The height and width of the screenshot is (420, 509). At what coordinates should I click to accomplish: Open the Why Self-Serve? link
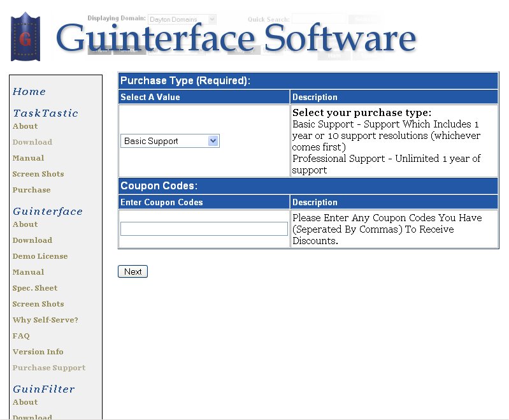click(x=45, y=320)
